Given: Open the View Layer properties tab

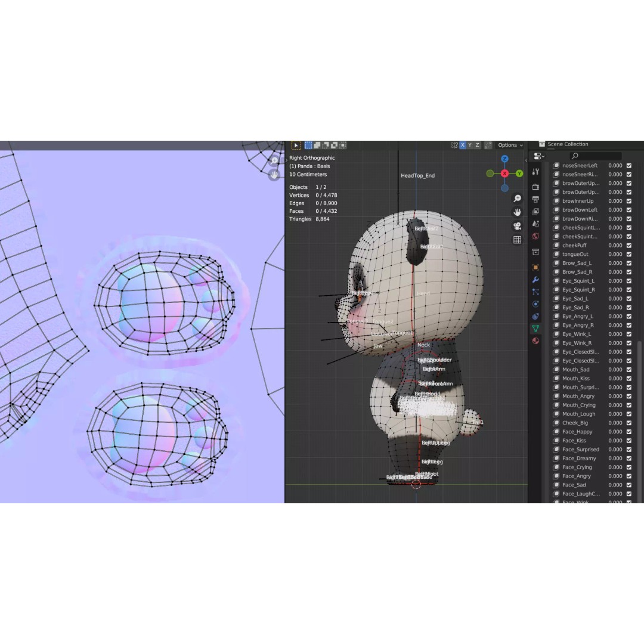Looking at the screenshot, I should pos(535,212).
